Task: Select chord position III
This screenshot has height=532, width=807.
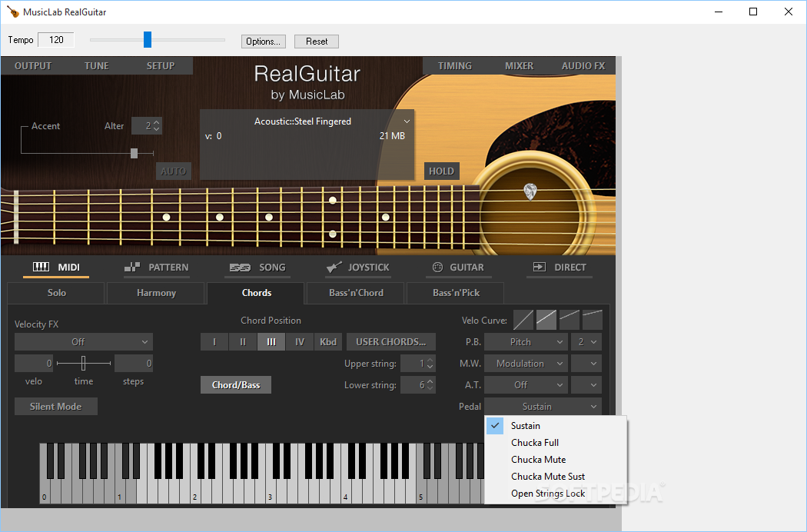Action: click(x=271, y=342)
